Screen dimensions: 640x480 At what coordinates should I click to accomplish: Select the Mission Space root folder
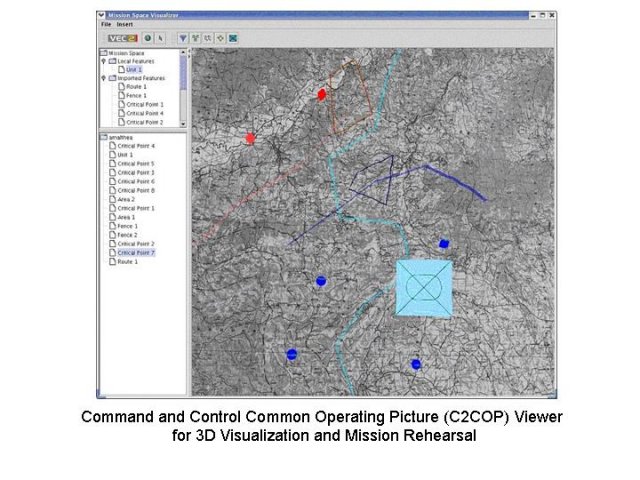(x=124, y=53)
